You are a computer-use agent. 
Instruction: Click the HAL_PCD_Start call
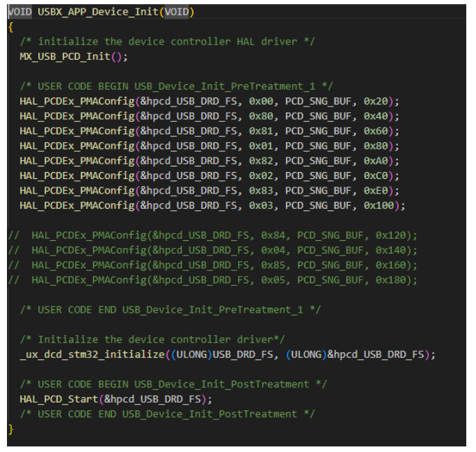coord(116,399)
